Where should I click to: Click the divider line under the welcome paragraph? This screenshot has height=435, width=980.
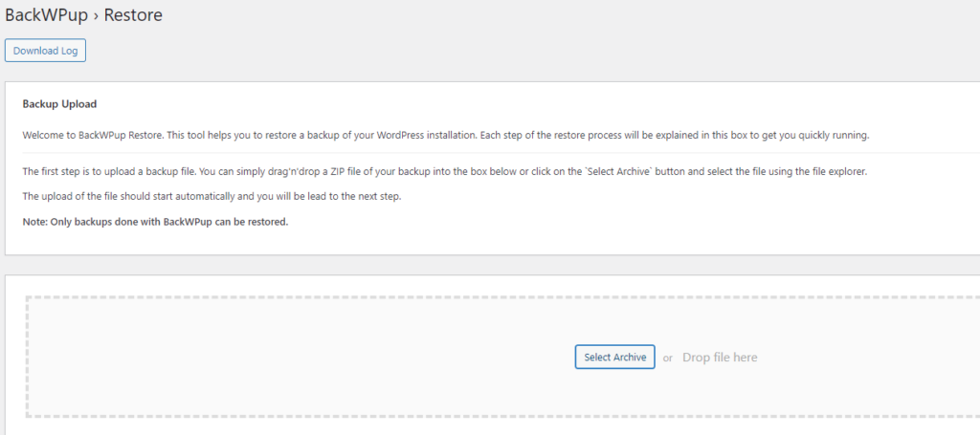tap(479, 153)
